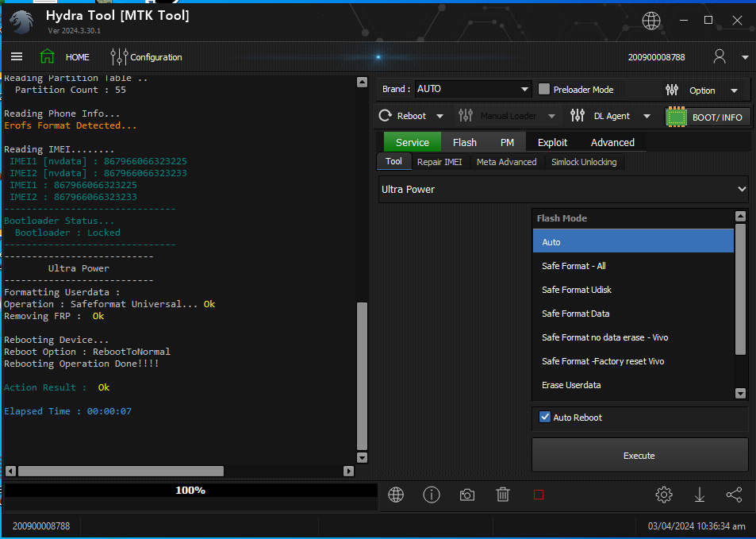
Task: Click Flash Mode list scroll down arrow
Action: [741, 393]
